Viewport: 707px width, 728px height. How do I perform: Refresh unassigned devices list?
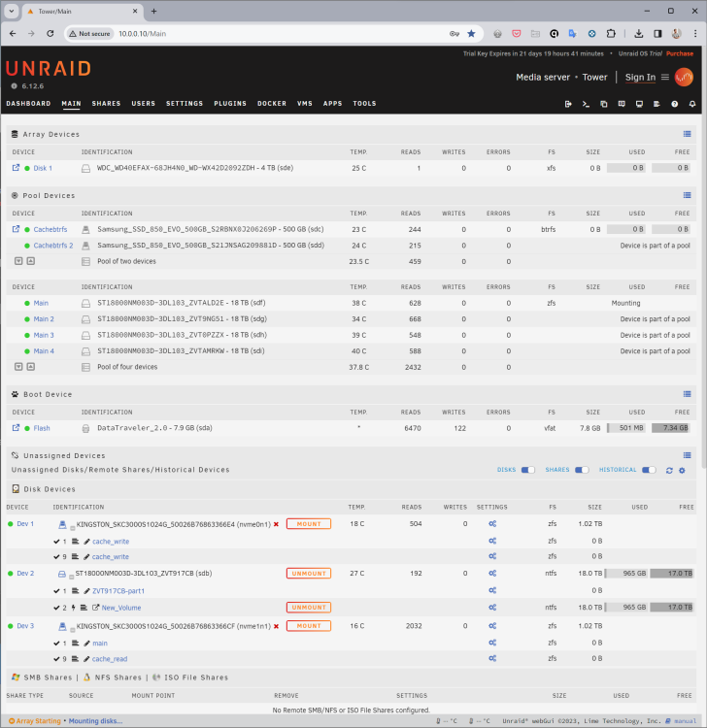669,471
